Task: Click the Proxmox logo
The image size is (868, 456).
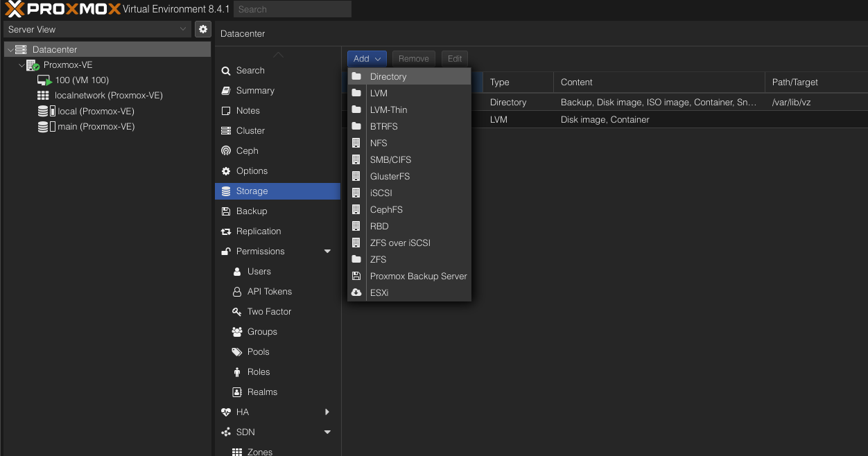Action: [62, 9]
